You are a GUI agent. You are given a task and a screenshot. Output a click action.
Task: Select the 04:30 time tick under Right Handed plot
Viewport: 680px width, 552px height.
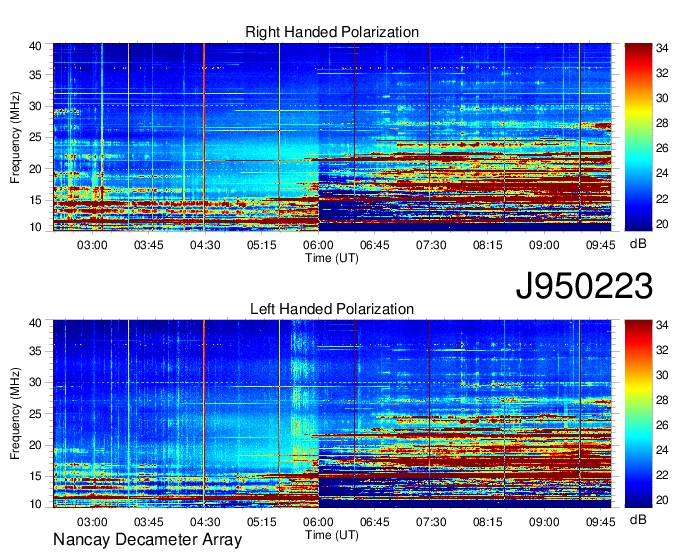coord(205,245)
